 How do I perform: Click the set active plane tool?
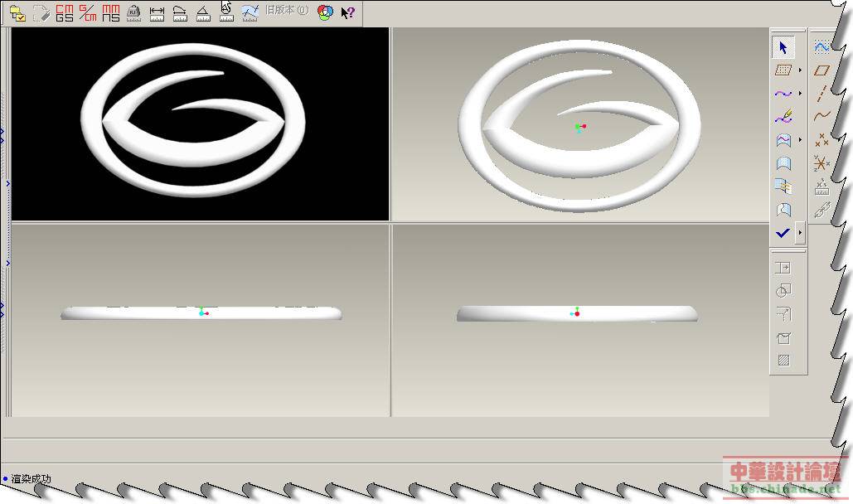(x=783, y=70)
